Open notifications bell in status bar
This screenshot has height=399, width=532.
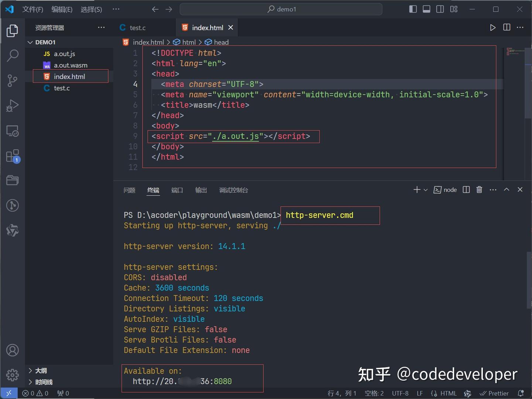click(521, 393)
